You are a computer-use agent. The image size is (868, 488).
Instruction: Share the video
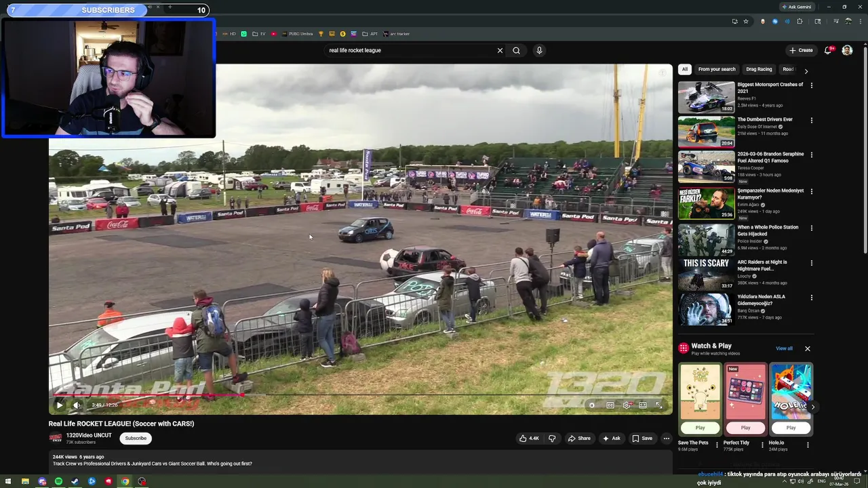click(x=579, y=439)
